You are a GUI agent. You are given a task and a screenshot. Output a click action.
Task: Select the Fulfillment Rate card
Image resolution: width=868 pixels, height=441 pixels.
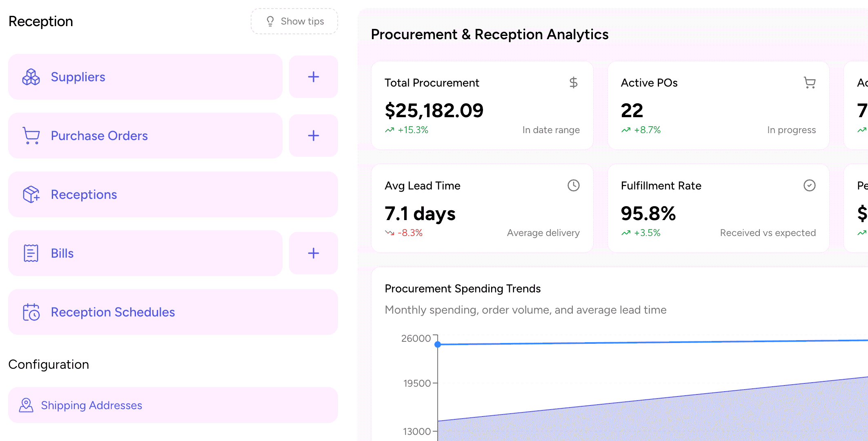[x=719, y=208]
